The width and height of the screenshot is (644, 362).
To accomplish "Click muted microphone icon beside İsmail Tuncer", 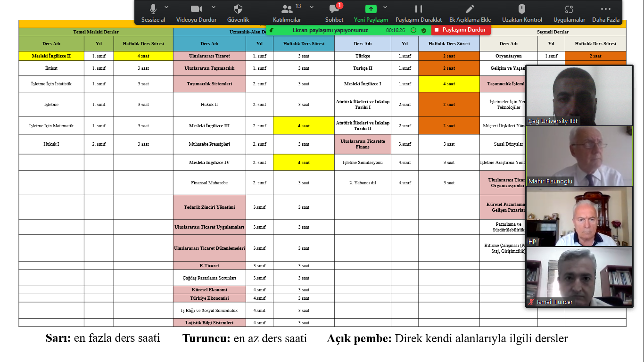I will pos(532,302).
